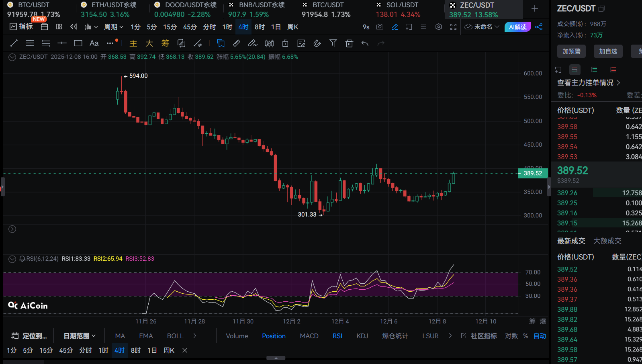Open the 大额成交 tab

pos(607,241)
